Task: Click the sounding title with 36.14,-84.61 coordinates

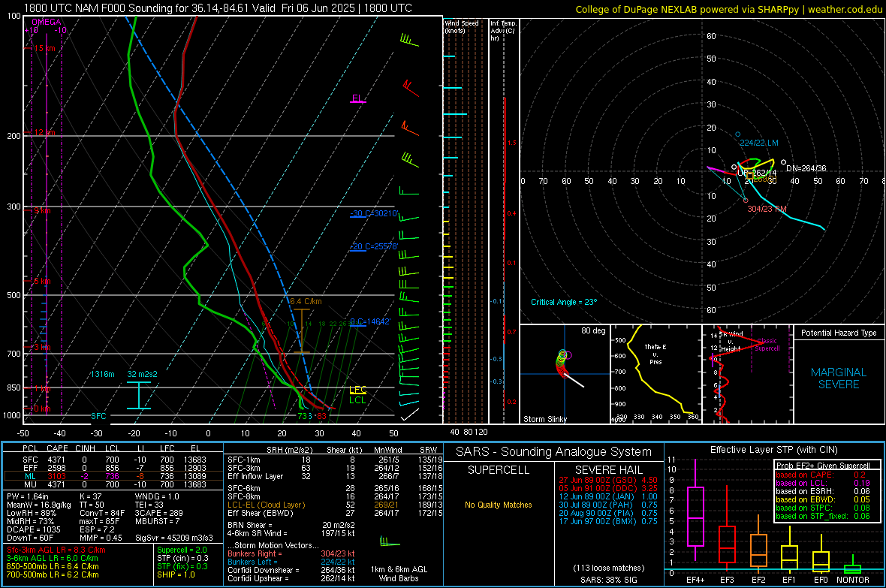Action: pos(218,8)
